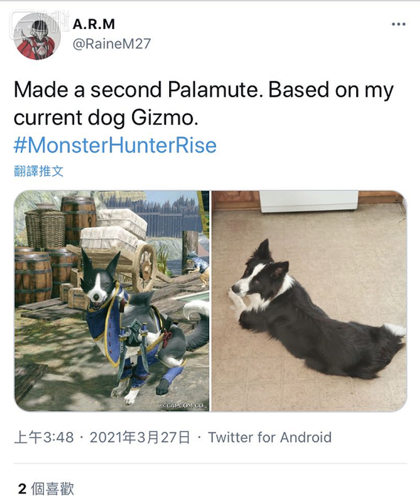The width and height of the screenshot is (420, 504).
Task: Open the Twitter for Android source link
Action: coord(269,437)
